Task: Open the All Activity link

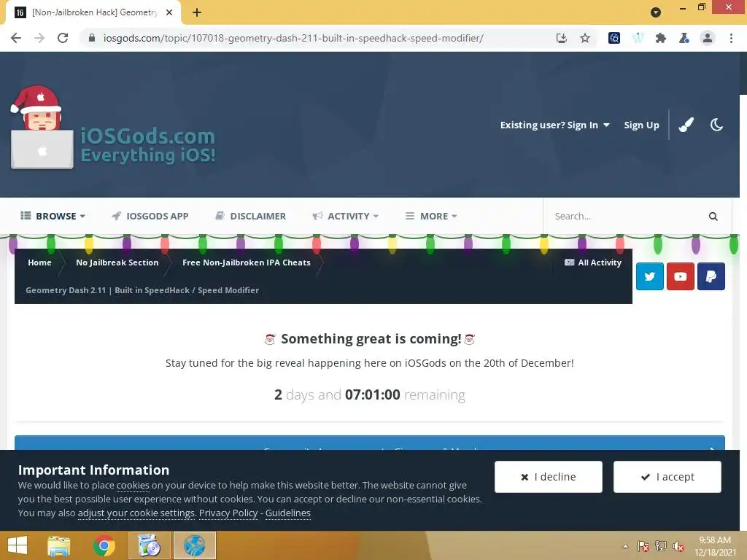Action: (593, 262)
